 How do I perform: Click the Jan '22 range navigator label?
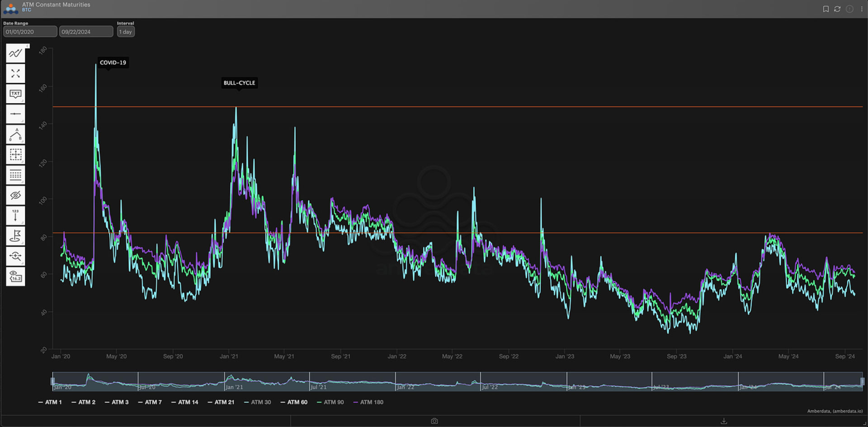[405, 387]
